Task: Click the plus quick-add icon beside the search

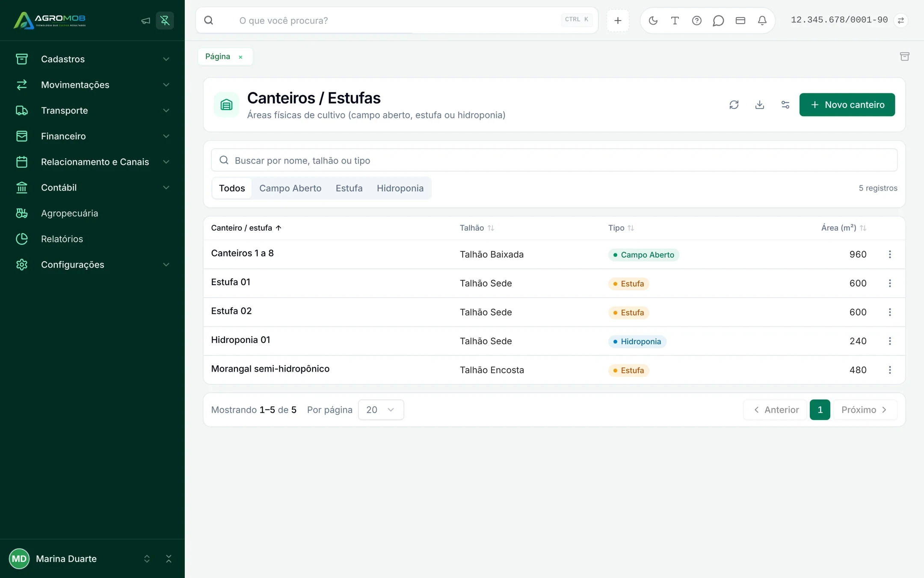Action: pyautogui.click(x=618, y=21)
